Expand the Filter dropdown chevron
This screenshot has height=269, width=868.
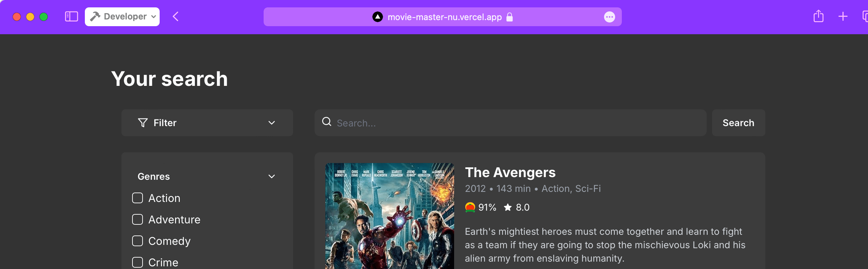point(272,123)
